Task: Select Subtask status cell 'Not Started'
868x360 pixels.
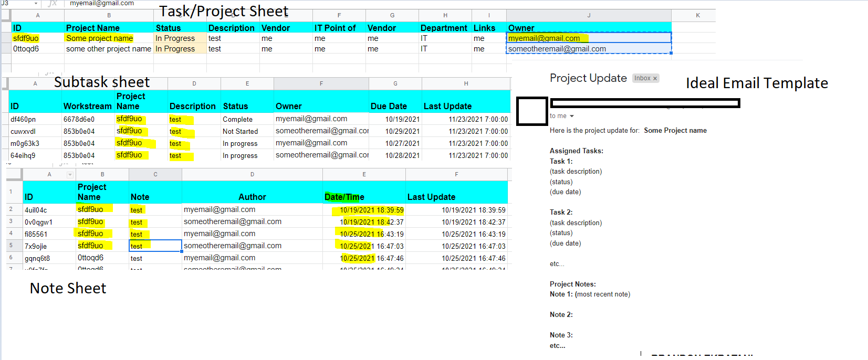Action: 247,131
